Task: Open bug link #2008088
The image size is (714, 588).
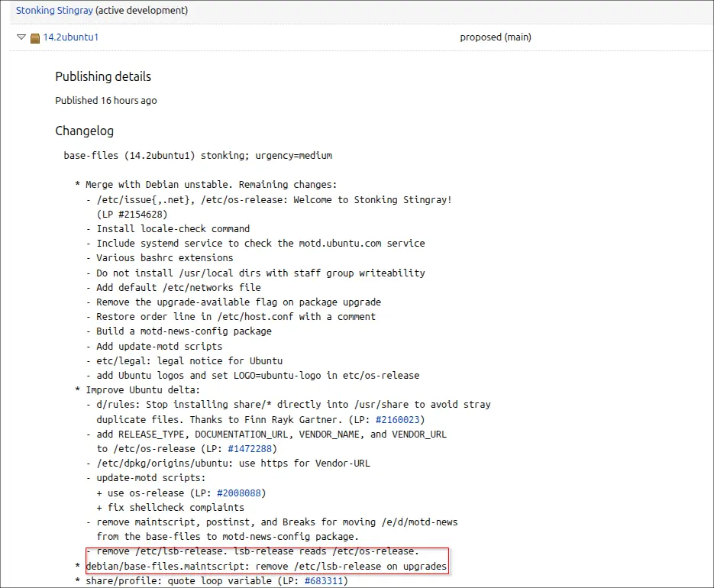Action: [x=238, y=493]
